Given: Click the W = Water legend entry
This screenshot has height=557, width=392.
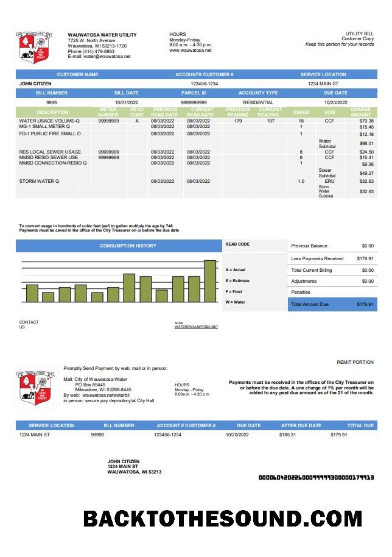Looking at the screenshot, I should 235,302.
